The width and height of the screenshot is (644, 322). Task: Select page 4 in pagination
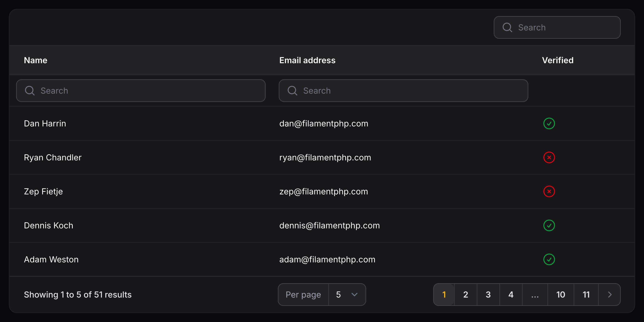click(x=511, y=295)
